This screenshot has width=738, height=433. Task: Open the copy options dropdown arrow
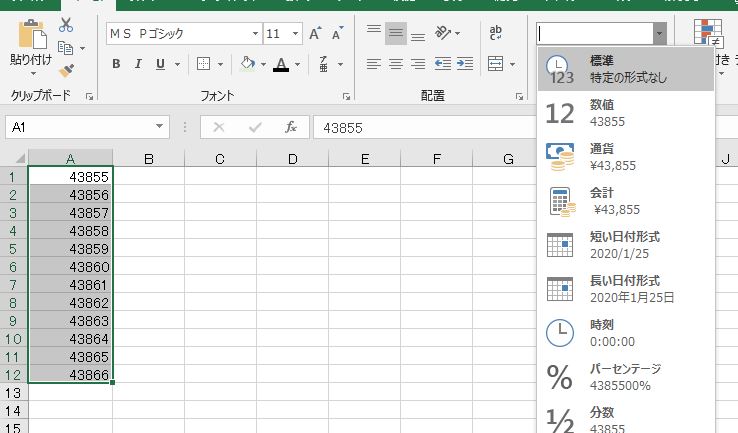point(82,48)
